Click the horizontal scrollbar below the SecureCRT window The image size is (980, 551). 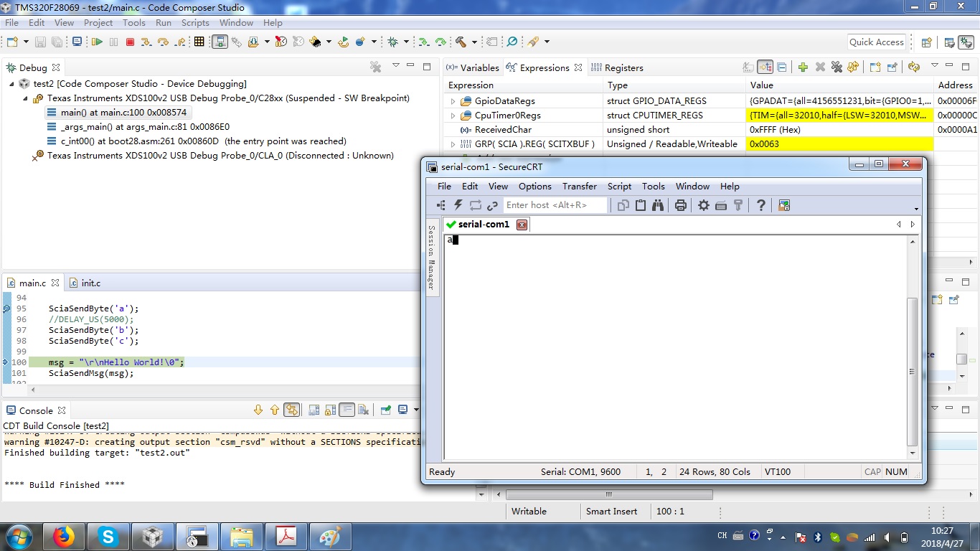(x=609, y=494)
